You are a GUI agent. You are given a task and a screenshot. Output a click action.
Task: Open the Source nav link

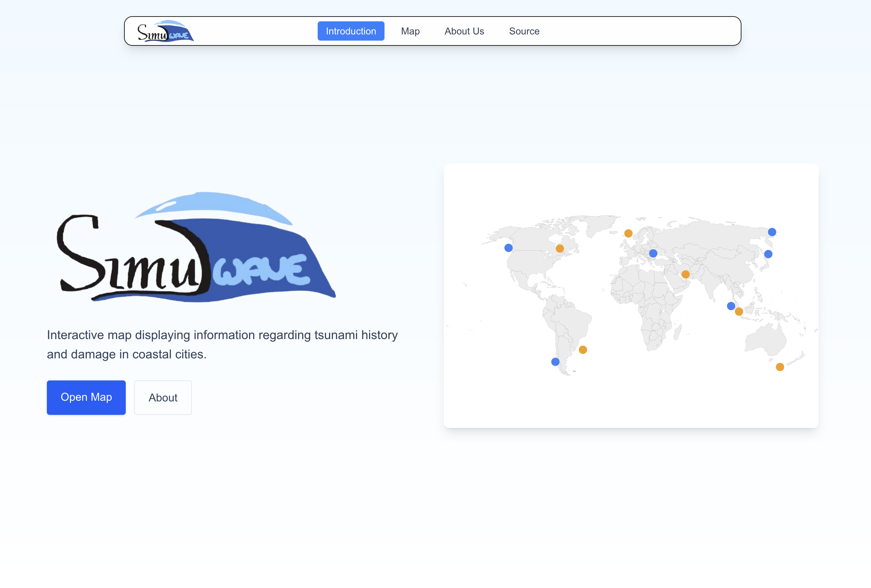(x=524, y=31)
